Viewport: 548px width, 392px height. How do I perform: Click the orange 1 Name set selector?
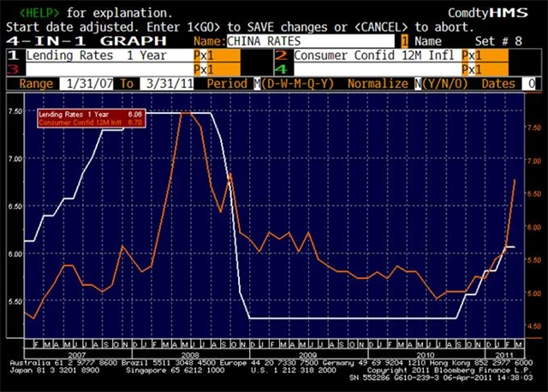[404, 41]
